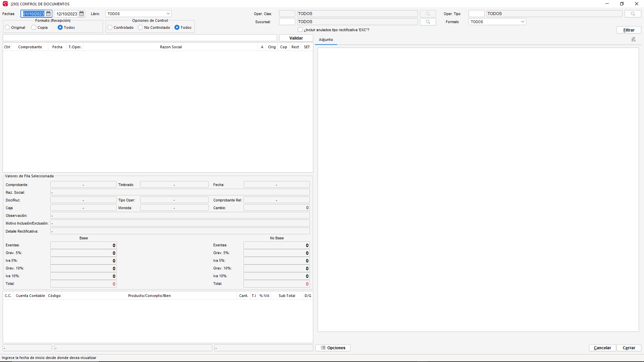Switch to the Adjunto tab

coord(326,40)
